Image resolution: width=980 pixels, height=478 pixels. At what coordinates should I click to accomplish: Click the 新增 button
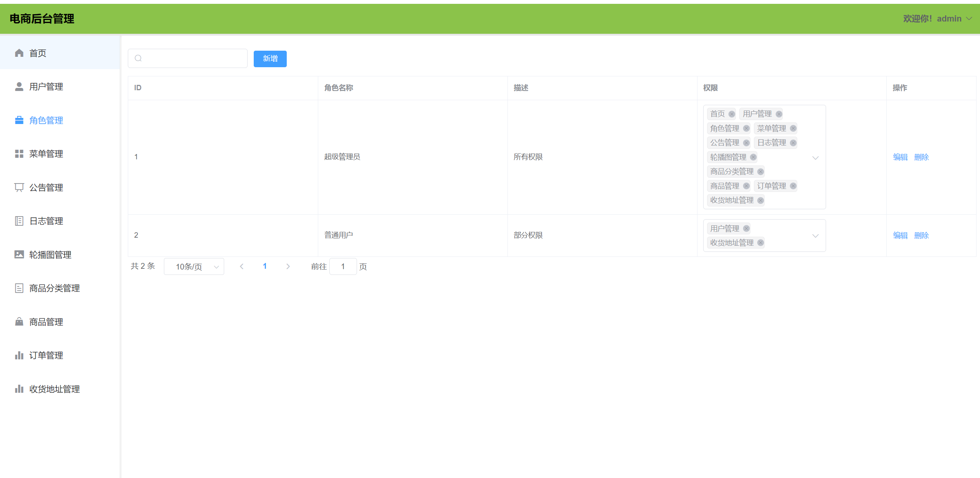click(x=270, y=59)
